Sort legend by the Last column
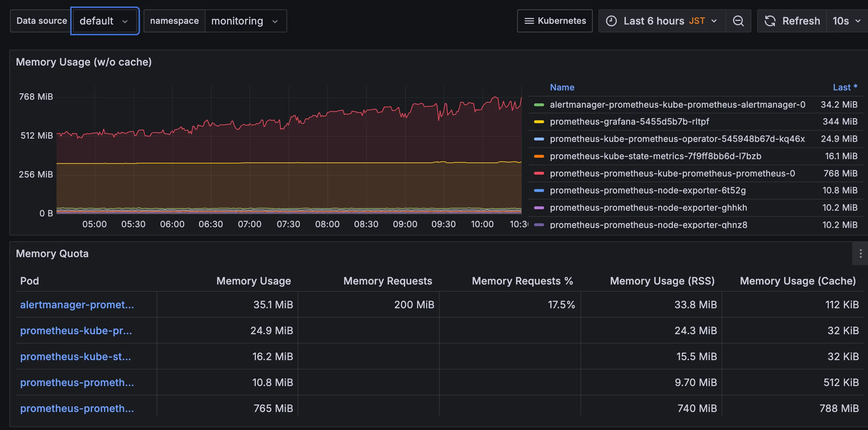 point(845,88)
